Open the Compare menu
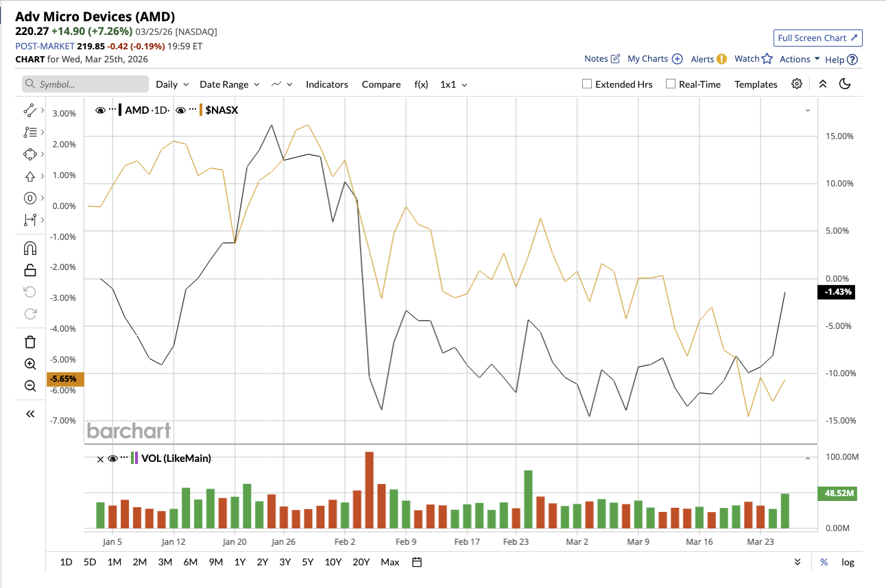The height and width of the screenshot is (588, 886). 381,84
